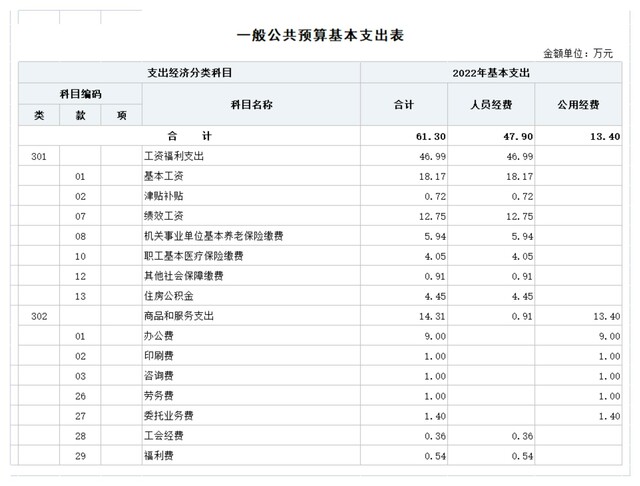This screenshot has height=486, width=640.
Task: Select the 人员经费 column header
Action: 491,104
